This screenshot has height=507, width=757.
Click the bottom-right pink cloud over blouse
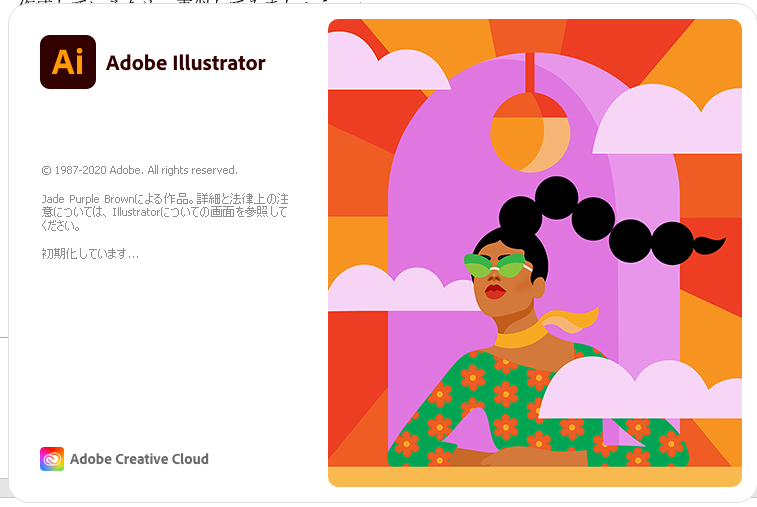pyautogui.click(x=642, y=391)
